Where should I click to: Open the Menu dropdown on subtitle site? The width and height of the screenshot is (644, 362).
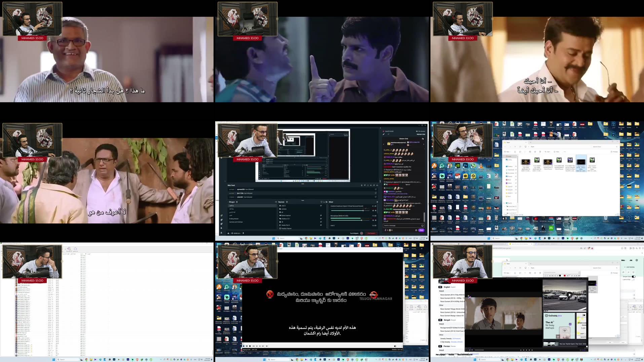pyautogui.click(x=623, y=260)
